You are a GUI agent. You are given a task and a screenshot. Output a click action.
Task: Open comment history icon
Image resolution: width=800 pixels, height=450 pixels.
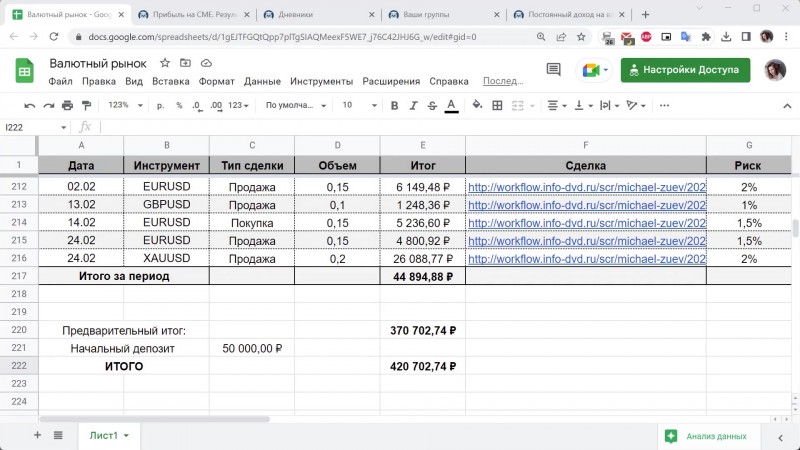pos(553,70)
